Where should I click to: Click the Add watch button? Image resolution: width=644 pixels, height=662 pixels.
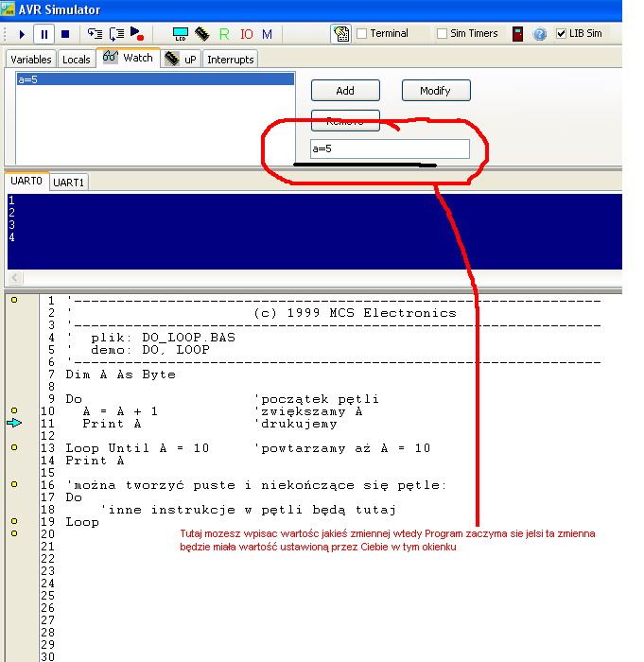coord(345,91)
